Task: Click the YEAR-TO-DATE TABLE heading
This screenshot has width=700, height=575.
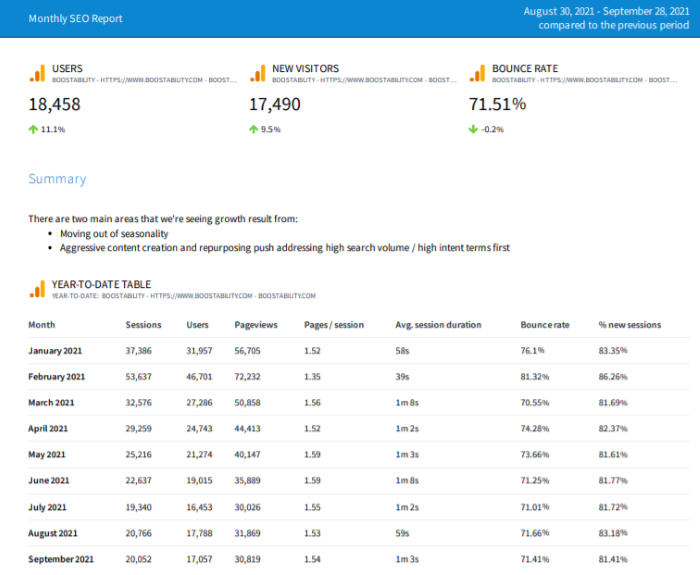Action: click(x=101, y=284)
